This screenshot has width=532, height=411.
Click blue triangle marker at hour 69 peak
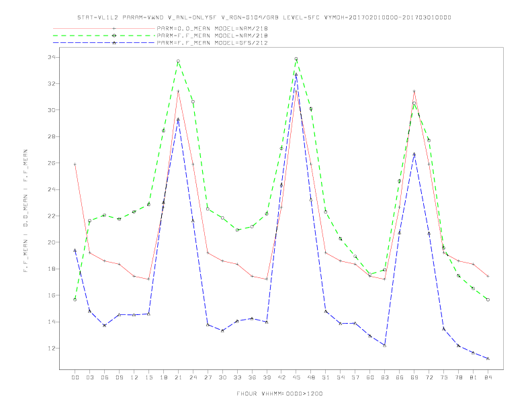pyautogui.click(x=414, y=154)
